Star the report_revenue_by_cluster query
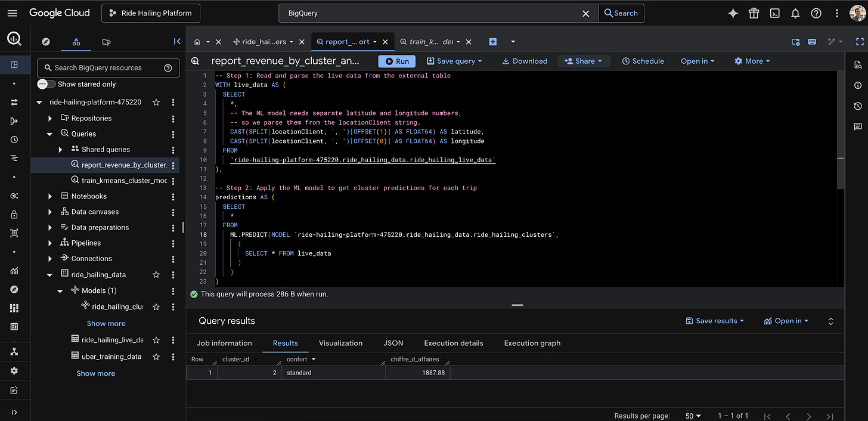868x421 pixels. click(x=156, y=165)
